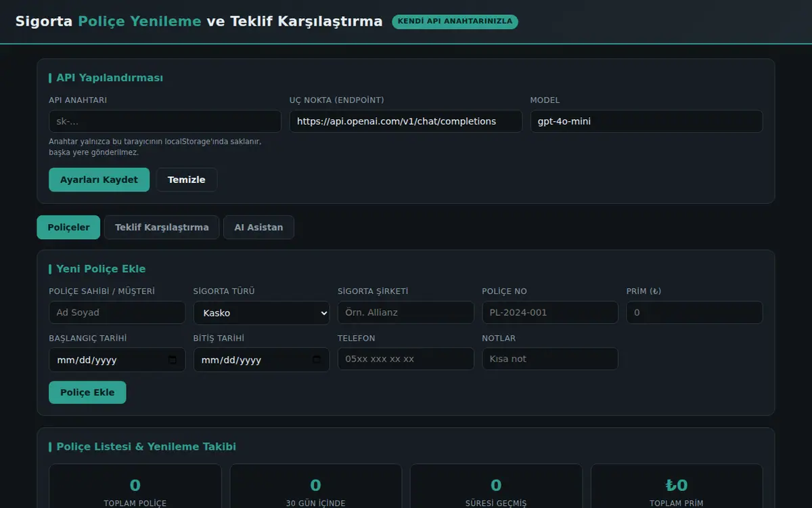Open the end date calendar picker icon
The image size is (812, 508).
point(317,360)
